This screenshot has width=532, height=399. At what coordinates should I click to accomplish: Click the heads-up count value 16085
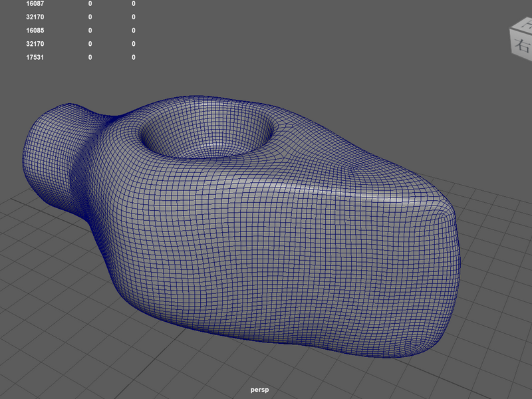point(35,31)
